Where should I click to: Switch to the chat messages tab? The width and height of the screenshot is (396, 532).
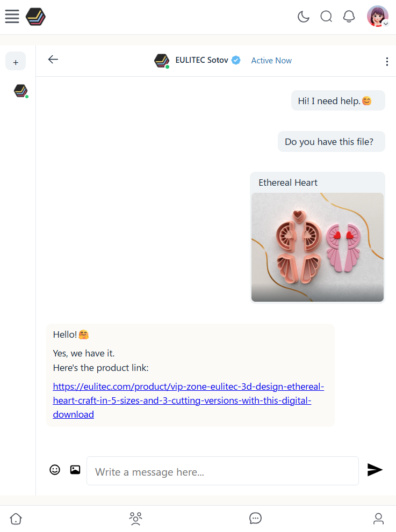255,519
